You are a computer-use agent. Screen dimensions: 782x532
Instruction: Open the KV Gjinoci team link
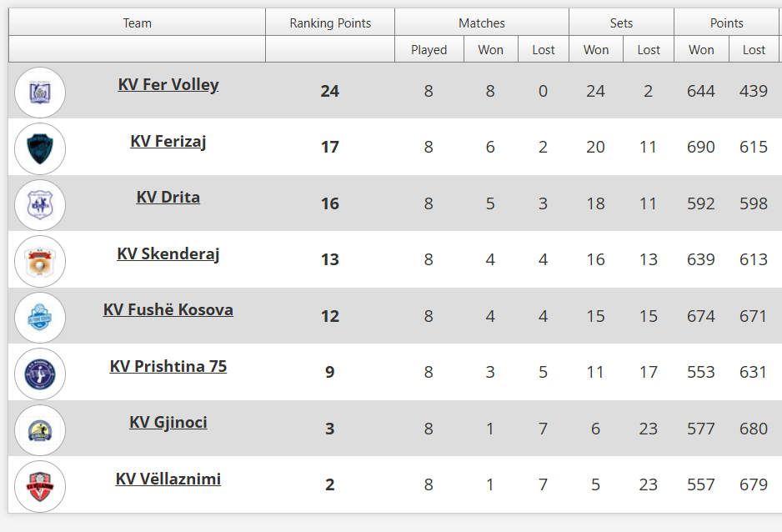(x=168, y=423)
